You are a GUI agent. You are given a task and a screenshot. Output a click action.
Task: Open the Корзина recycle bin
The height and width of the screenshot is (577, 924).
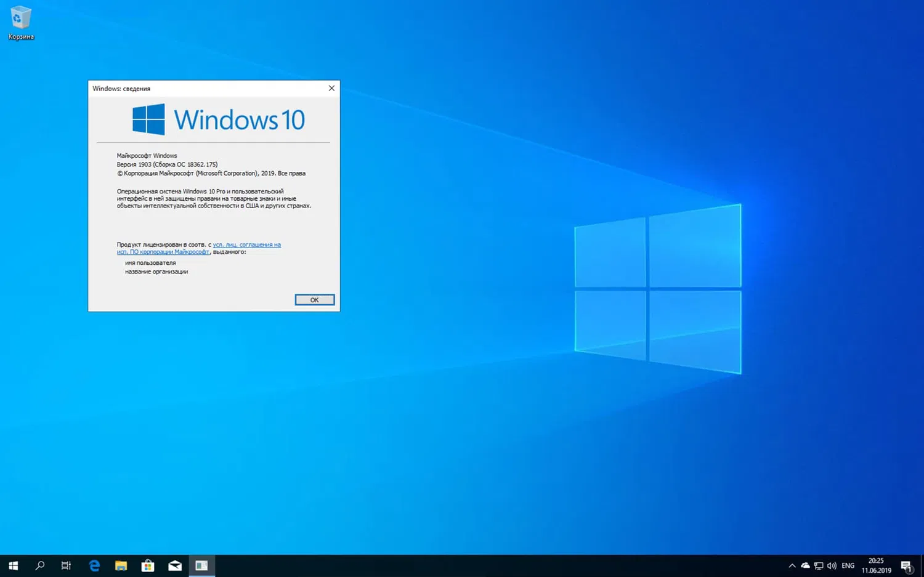(20, 18)
